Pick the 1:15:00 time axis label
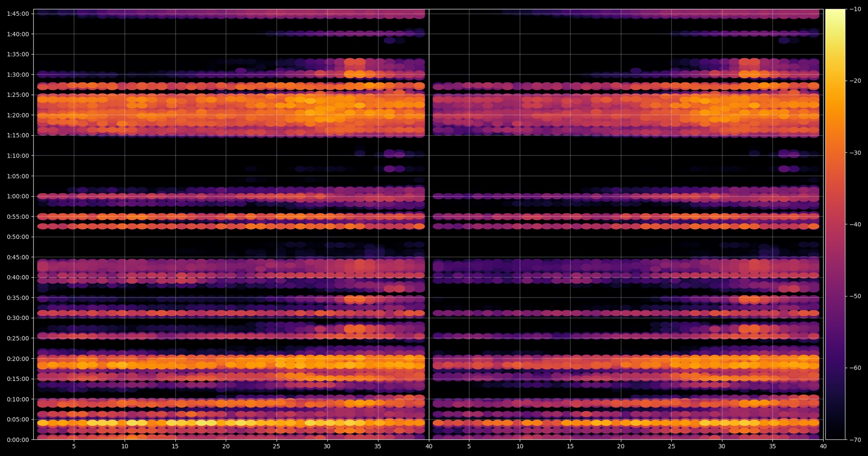 point(18,135)
